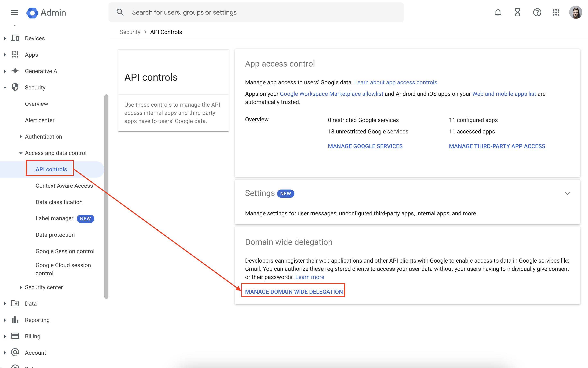Click the Google Admin logo
This screenshot has height=368, width=588.
click(46, 12)
